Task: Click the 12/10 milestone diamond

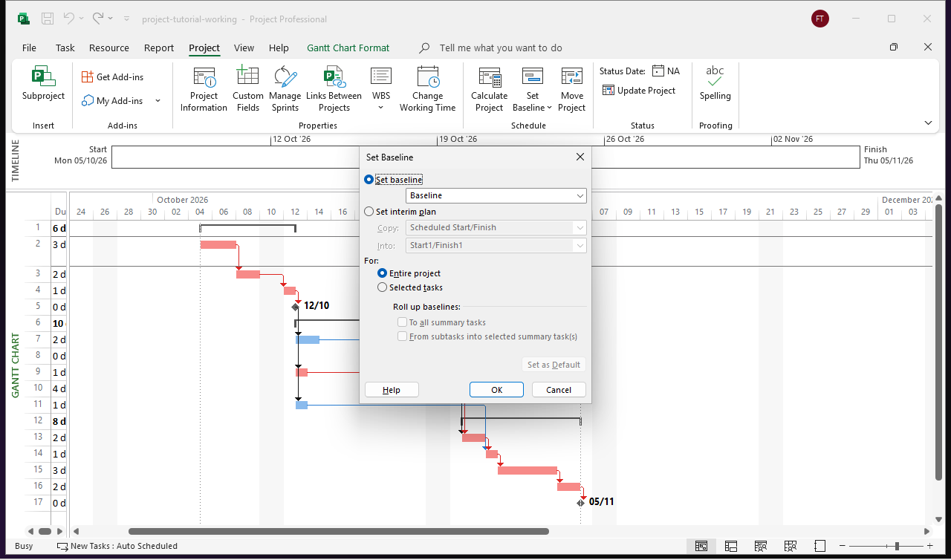Action: click(x=296, y=306)
